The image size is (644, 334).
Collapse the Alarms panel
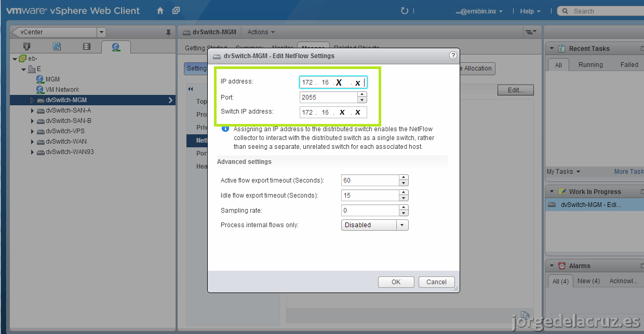(x=552, y=266)
